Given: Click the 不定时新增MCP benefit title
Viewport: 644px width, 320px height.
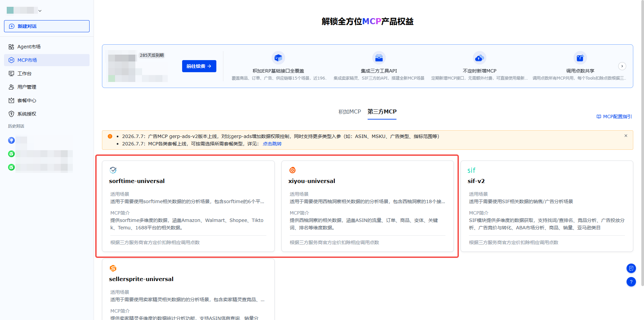Looking at the screenshot, I should (480, 71).
